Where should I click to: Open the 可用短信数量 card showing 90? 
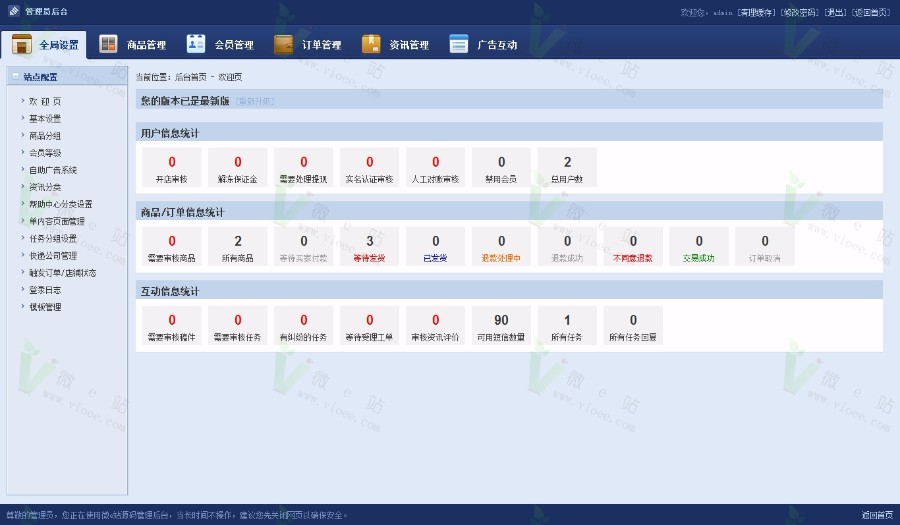coord(501,326)
